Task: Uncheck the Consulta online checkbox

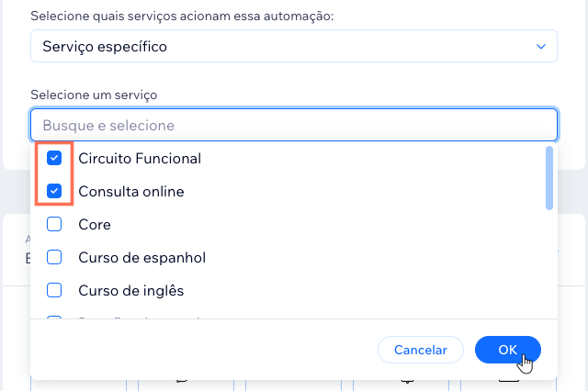Action: 54,191
